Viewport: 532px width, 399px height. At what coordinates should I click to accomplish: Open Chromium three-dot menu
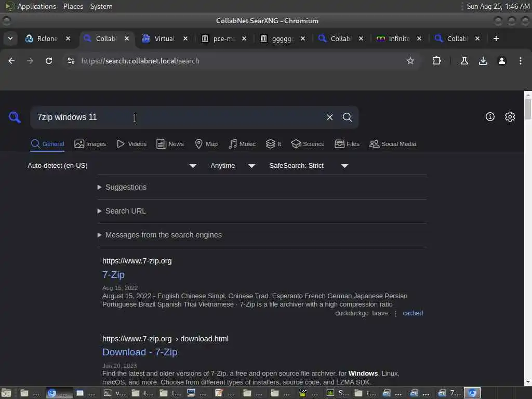[x=521, y=61]
